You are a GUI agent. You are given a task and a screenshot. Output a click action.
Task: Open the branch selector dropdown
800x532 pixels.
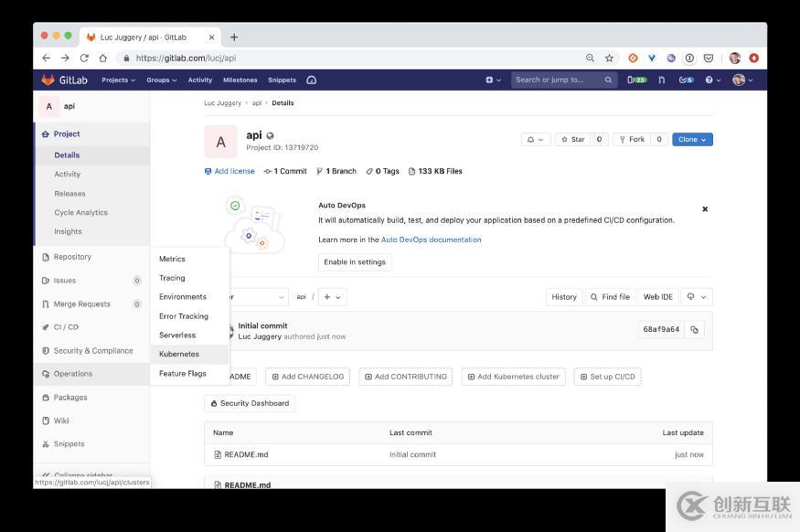pyautogui.click(x=259, y=297)
